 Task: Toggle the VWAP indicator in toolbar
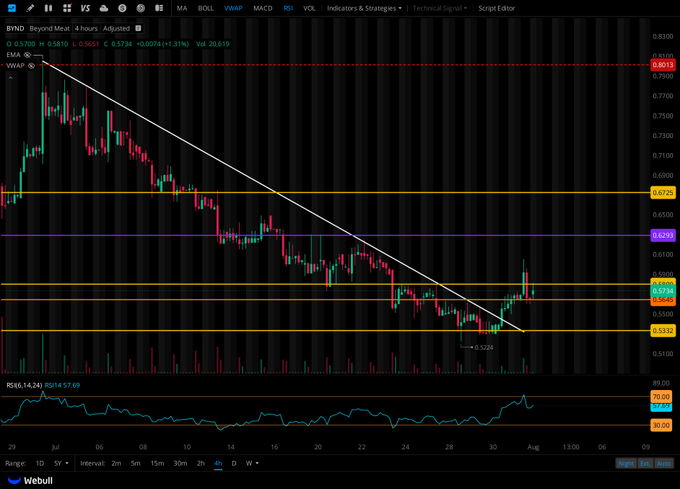233,8
